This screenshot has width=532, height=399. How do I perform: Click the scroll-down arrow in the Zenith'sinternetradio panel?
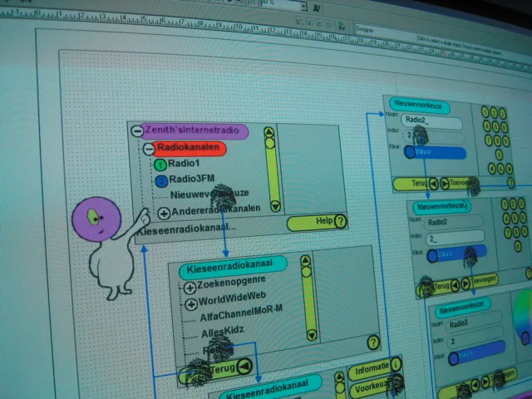[275, 205]
